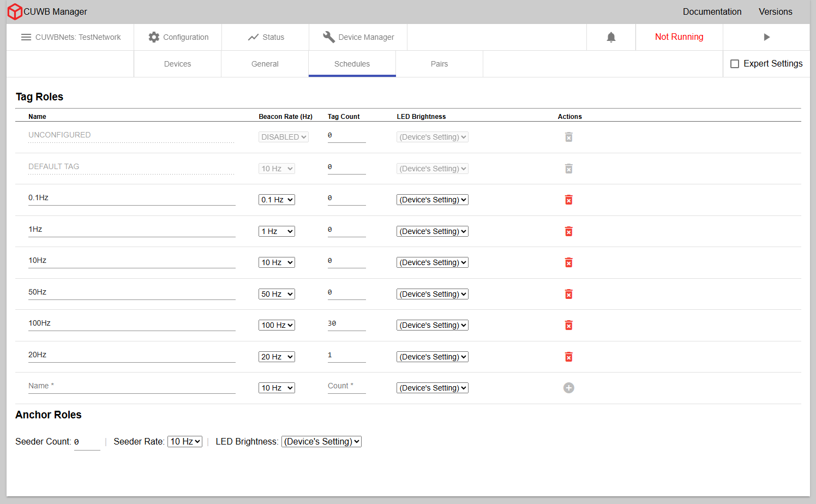Open beacon rate dropdown for 20Hz role
This screenshot has height=504, width=816.
277,357
